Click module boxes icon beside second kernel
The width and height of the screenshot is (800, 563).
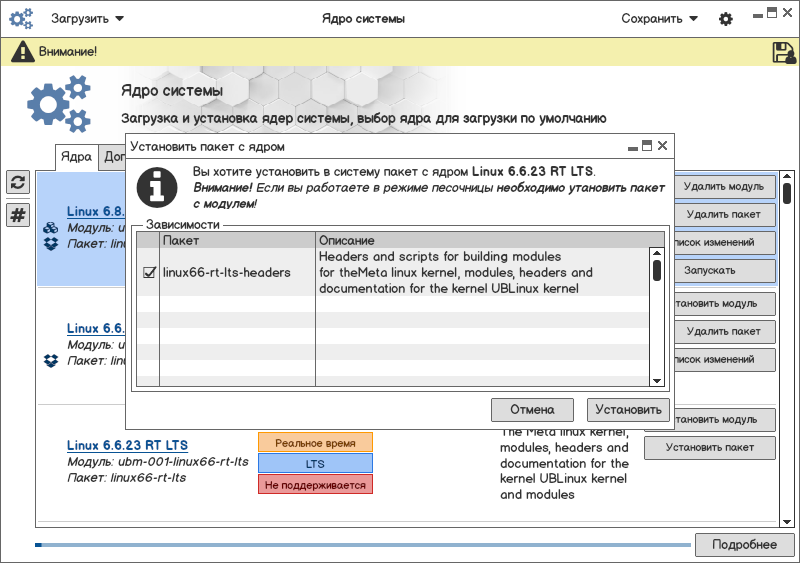point(51,360)
